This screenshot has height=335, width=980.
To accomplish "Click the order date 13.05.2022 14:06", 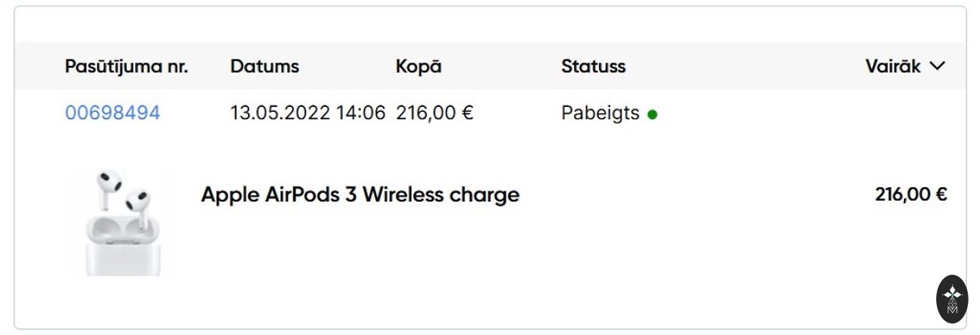I will click(x=307, y=113).
